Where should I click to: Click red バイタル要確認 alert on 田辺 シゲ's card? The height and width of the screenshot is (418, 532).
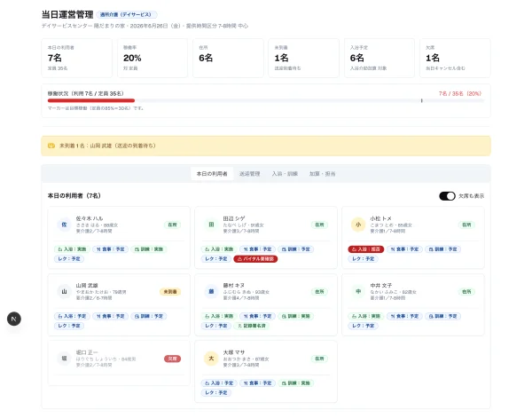point(255,259)
